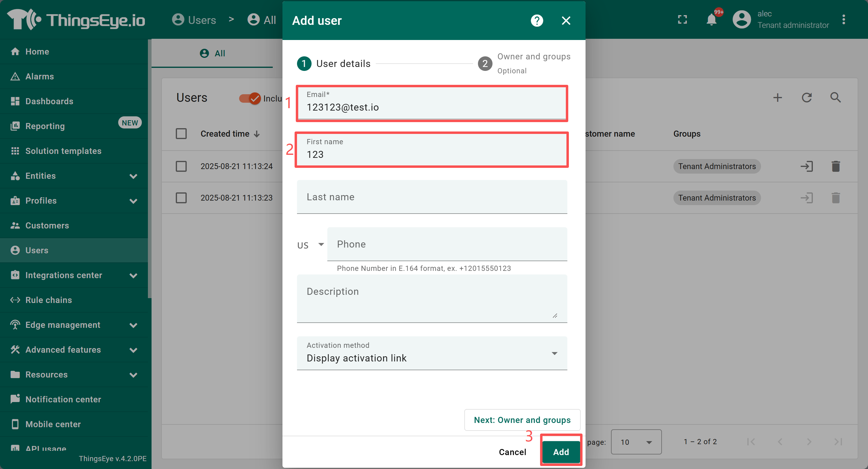This screenshot has width=868, height=469.
Task: Open notifications bell icon
Action: pyautogui.click(x=711, y=19)
